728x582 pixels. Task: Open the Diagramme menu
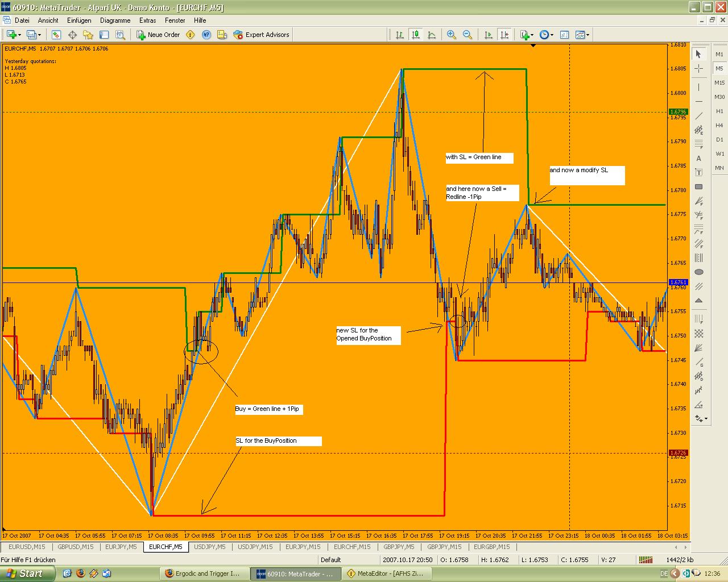[x=115, y=20]
